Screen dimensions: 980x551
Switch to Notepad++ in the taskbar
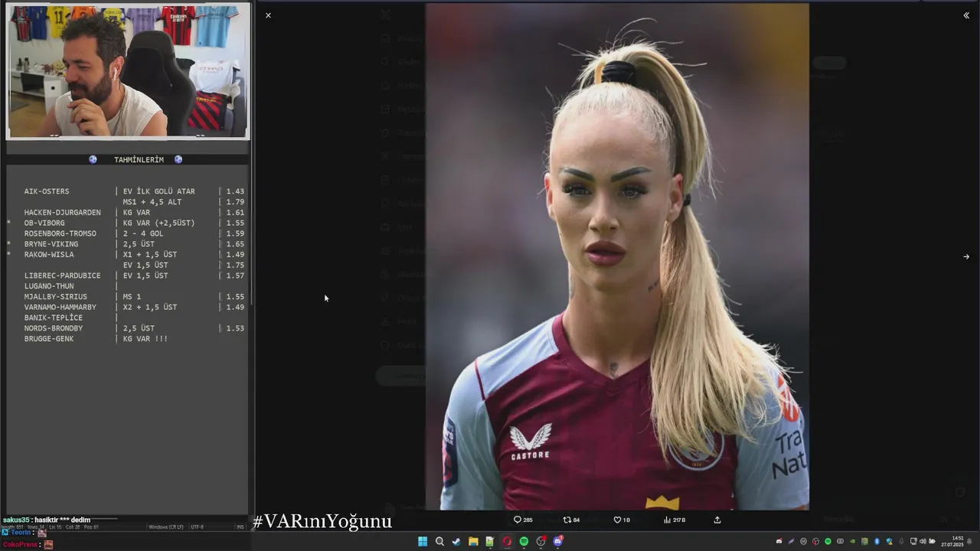(x=490, y=541)
